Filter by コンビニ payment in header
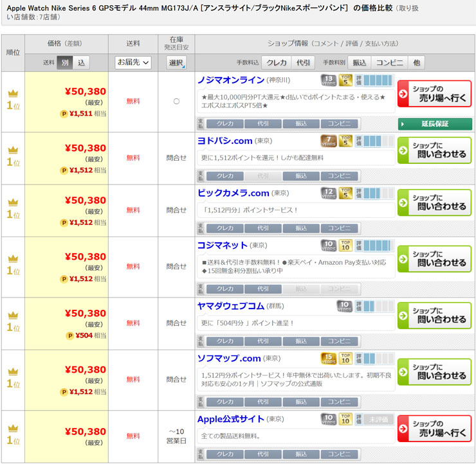Screen dimensions: 476x464 pos(389,63)
